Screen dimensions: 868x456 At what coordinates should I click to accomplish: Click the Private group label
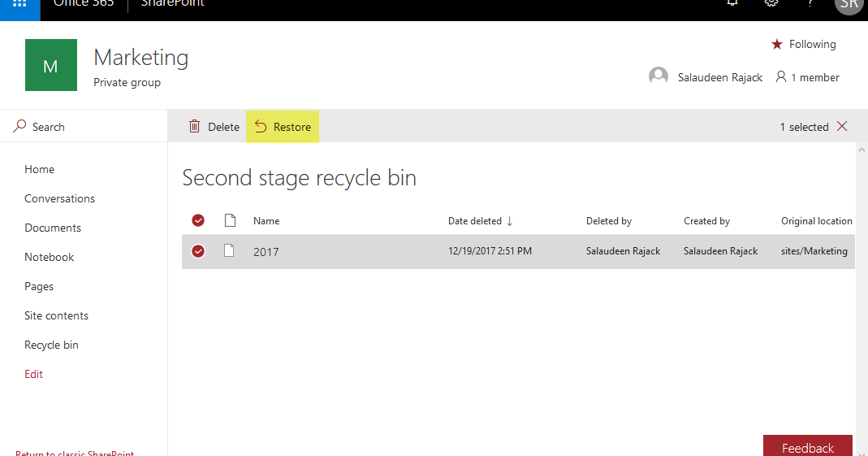(127, 83)
